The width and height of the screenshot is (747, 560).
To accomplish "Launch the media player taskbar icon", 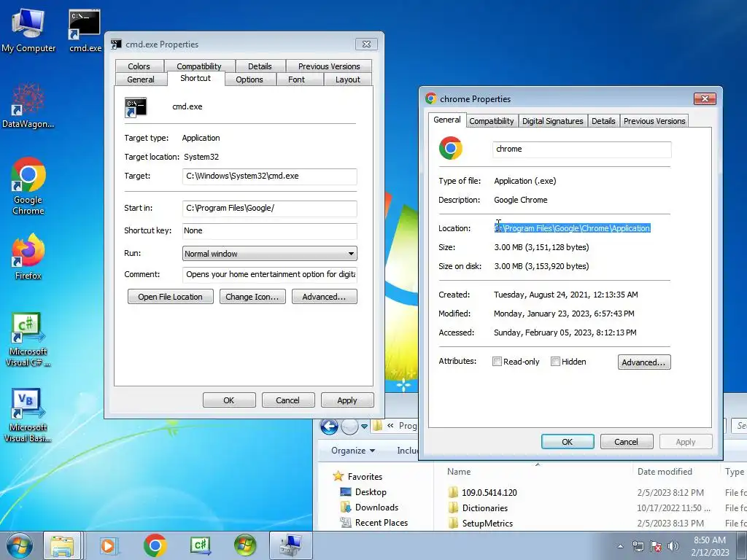I will (109, 545).
